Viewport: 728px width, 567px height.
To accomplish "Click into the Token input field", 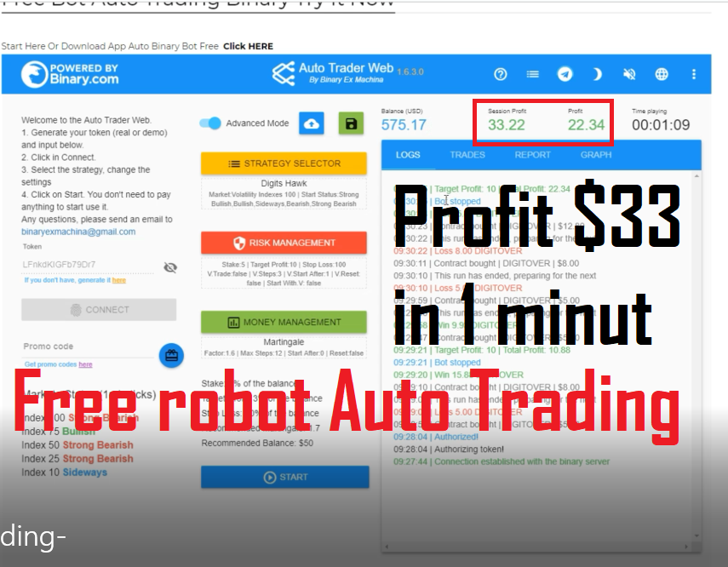I will click(x=88, y=265).
